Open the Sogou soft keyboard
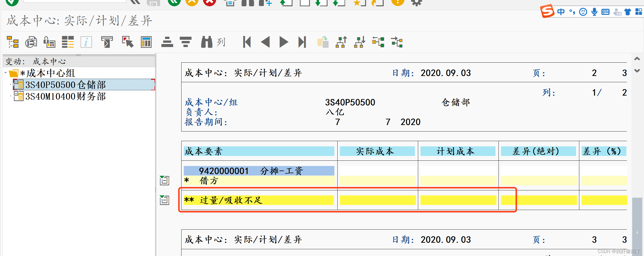The image size is (644, 256). [x=605, y=12]
